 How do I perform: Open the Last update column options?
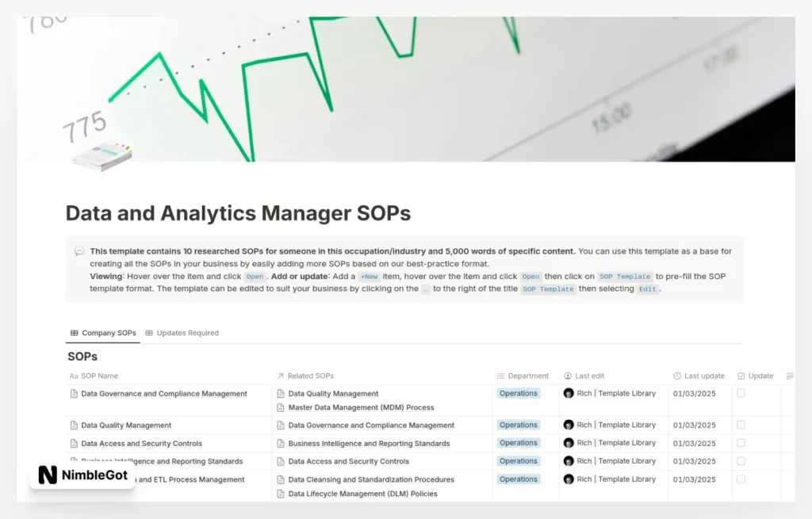[701, 376]
